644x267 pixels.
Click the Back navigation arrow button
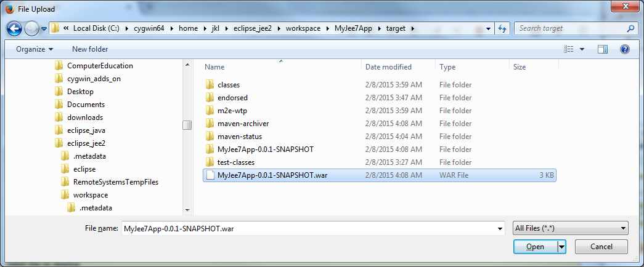click(x=15, y=28)
